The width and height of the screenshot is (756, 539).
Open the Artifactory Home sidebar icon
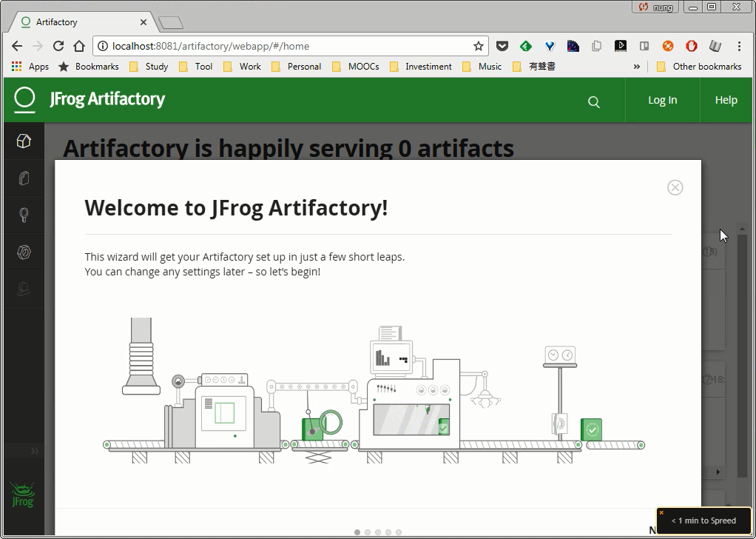tap(24, 141)
